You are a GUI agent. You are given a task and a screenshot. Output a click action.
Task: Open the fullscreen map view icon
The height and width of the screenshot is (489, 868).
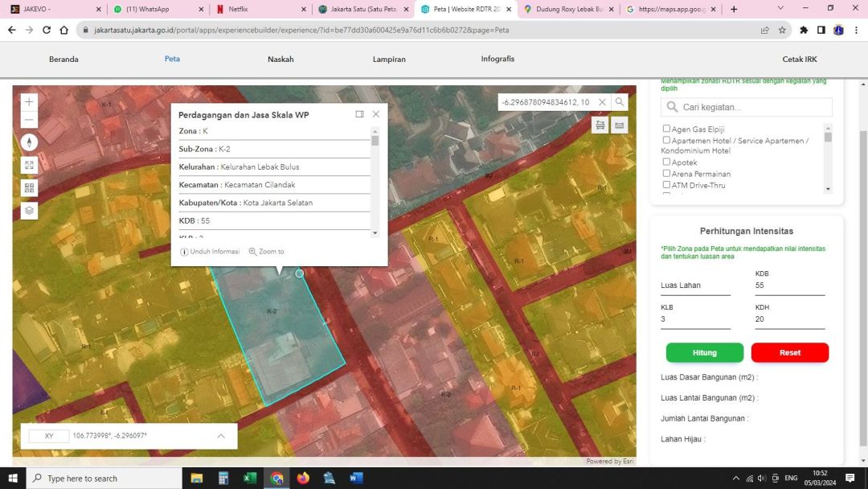pos(29,165)
